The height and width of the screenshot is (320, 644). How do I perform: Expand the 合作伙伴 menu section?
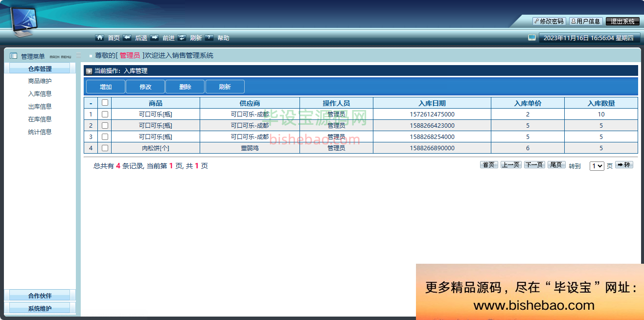pos(40,296)
